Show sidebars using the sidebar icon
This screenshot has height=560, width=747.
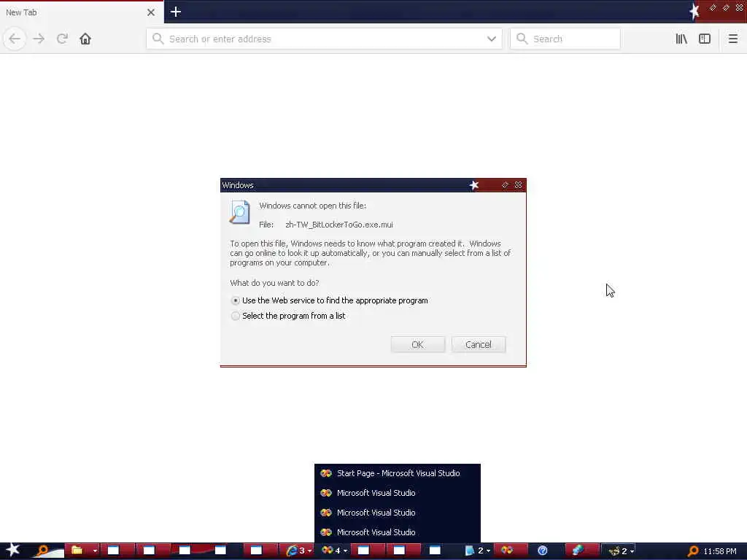(705, 39)
